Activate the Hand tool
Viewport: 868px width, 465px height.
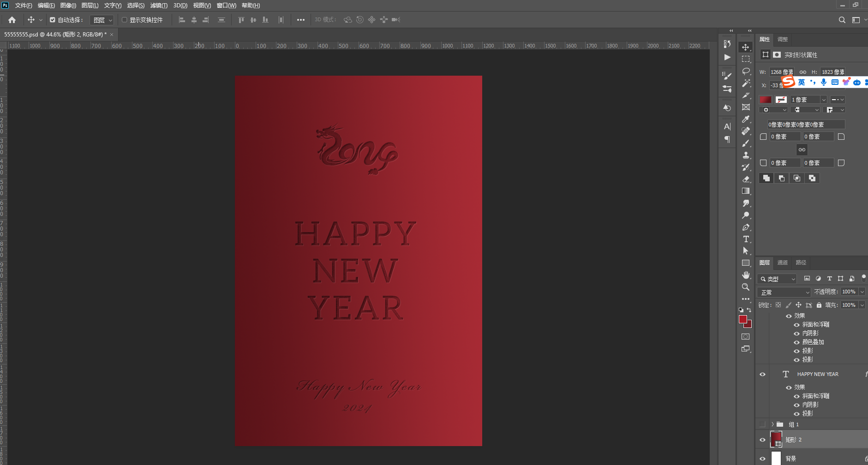tap(746, 275)
